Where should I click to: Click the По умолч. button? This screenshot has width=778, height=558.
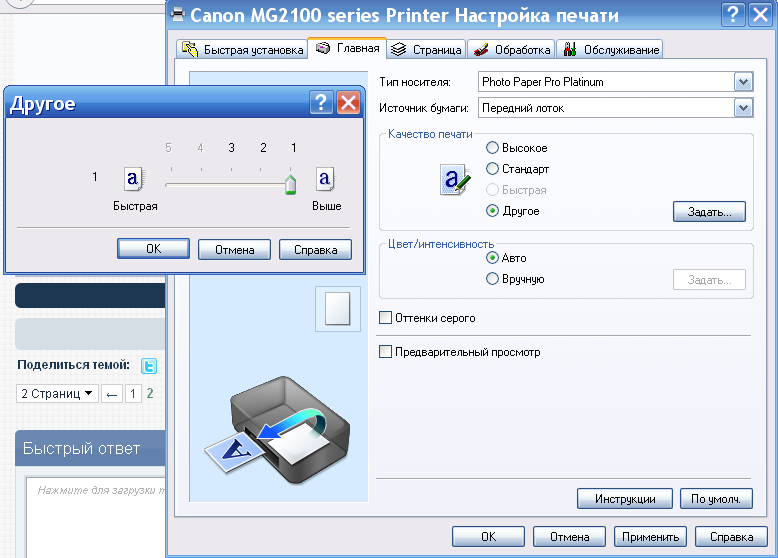(x=715, y=499)
